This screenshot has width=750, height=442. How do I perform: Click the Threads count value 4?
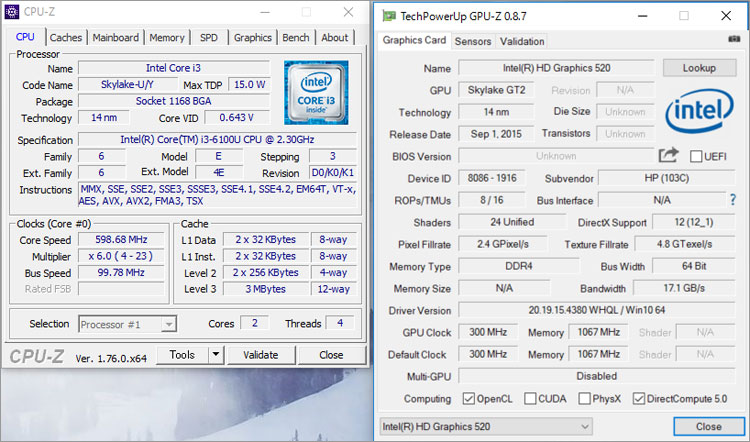point(340,323)
